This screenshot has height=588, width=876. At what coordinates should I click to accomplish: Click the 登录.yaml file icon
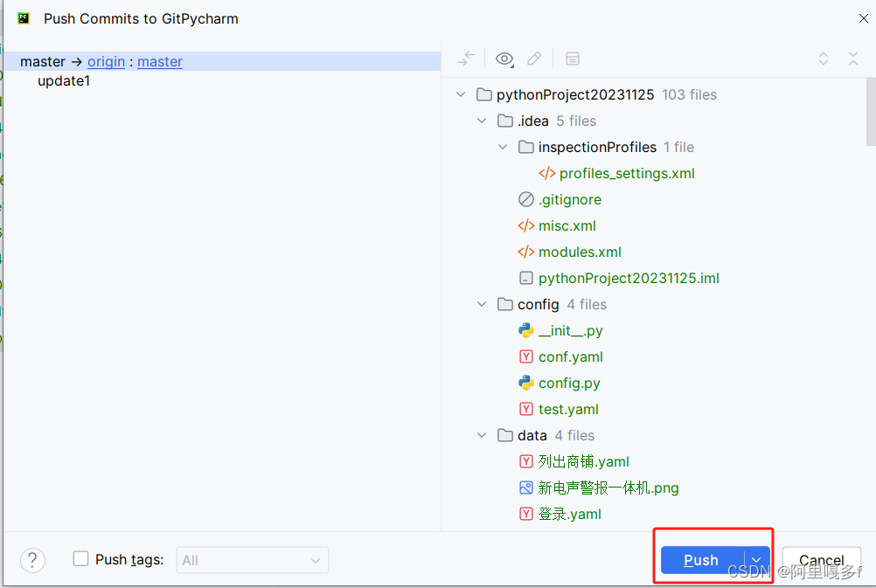(525, 515)
